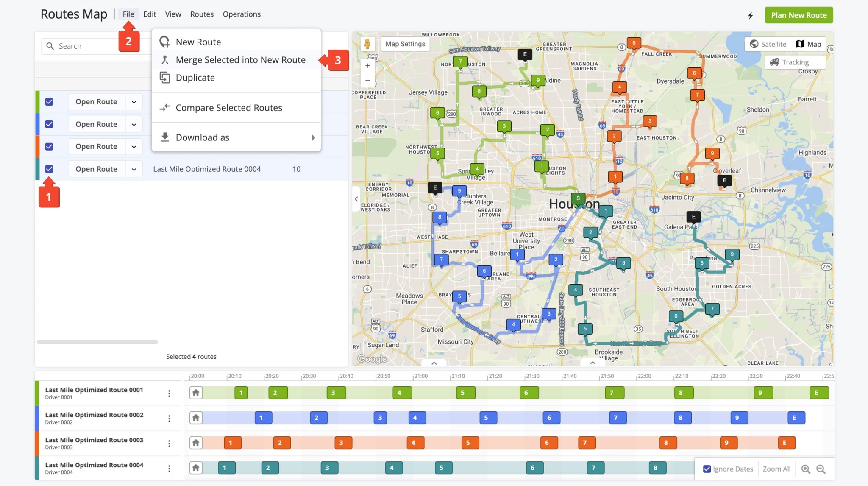Click the search magnifier icon in the sidebar
Screen dimensions: 868x486
51,45
